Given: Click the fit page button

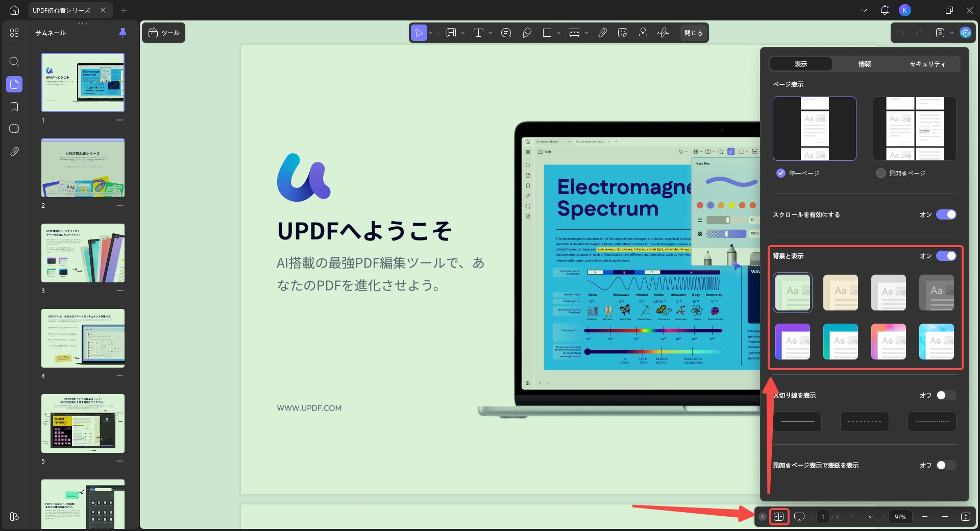Looking at the screenshot, I should 965,517.
